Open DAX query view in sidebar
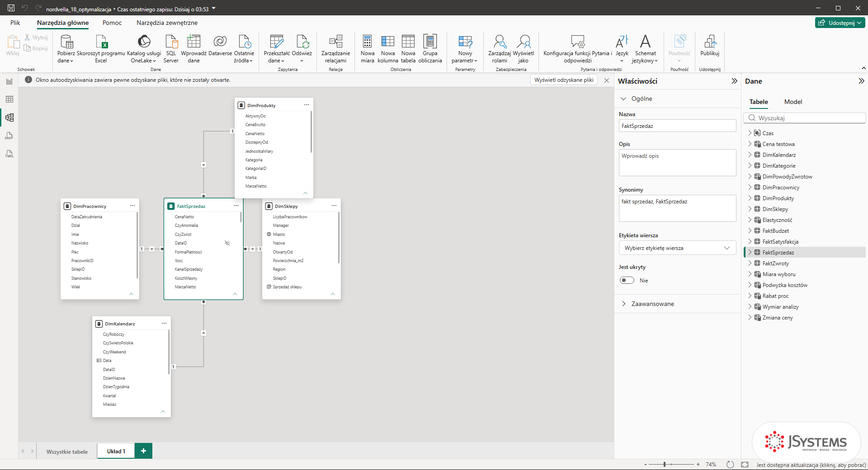This screenshot has height=470, width=868. (x=9, y=136)
